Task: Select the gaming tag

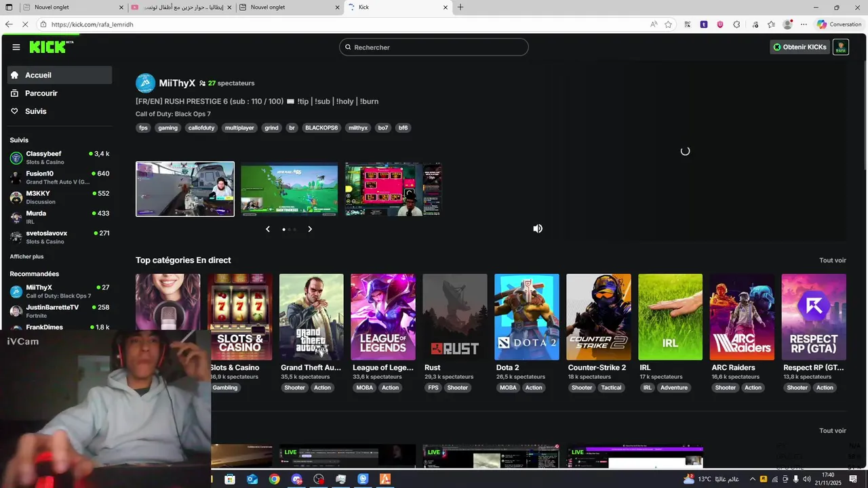Action: (x=167, y=127)
